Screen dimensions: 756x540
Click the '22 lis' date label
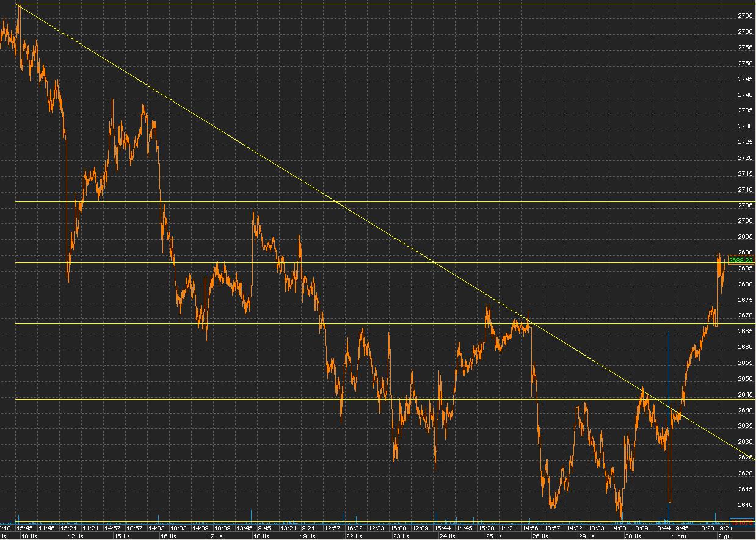(x=354, y=536)
